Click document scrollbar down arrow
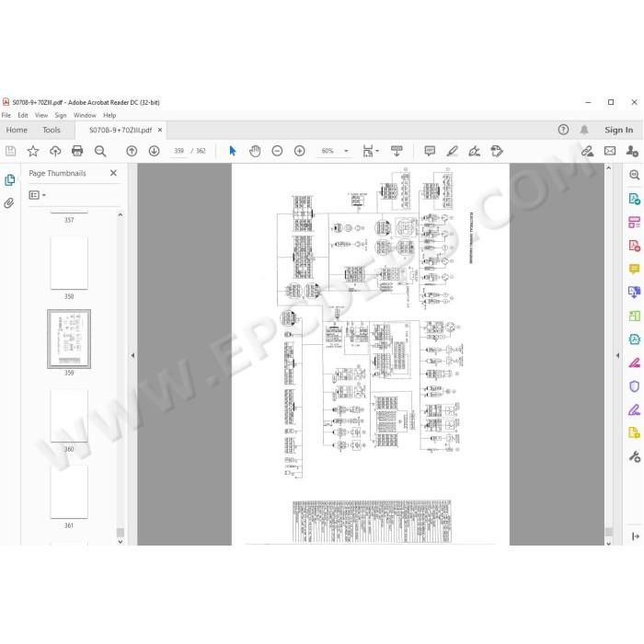Image resolution: width=644 pixels, height=644 pixels. click(x=609, y=544)
